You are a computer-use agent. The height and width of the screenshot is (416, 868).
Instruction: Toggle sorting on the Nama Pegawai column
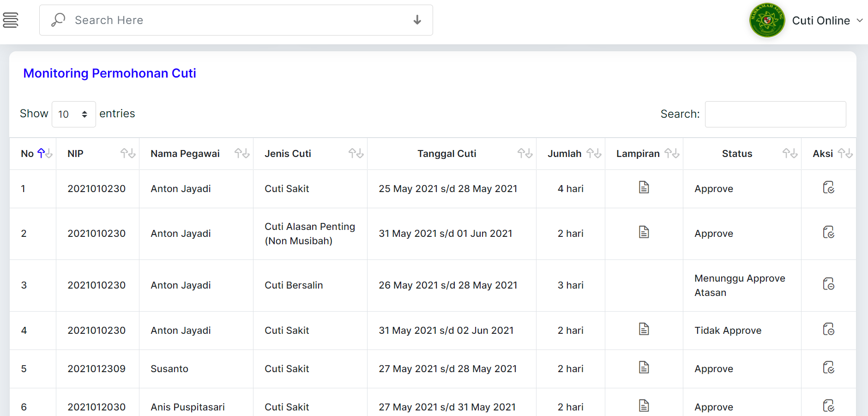(x=242, y=153)
